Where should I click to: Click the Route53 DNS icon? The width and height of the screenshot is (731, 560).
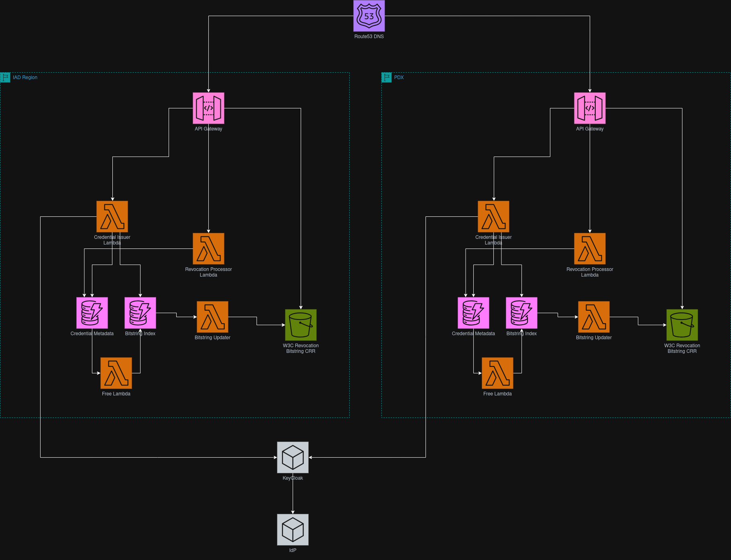coord(369,16)
